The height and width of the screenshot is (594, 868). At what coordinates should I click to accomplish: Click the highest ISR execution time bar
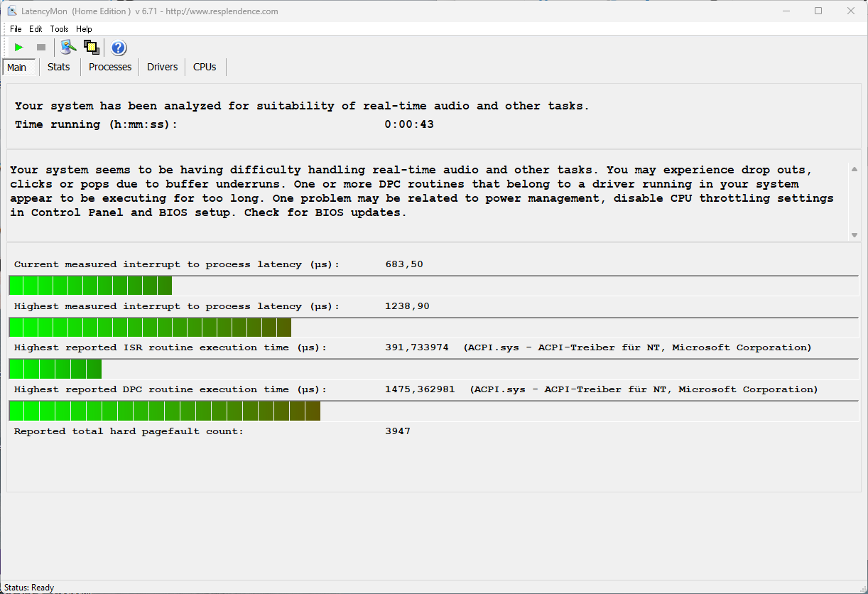(x=433, y=369)
